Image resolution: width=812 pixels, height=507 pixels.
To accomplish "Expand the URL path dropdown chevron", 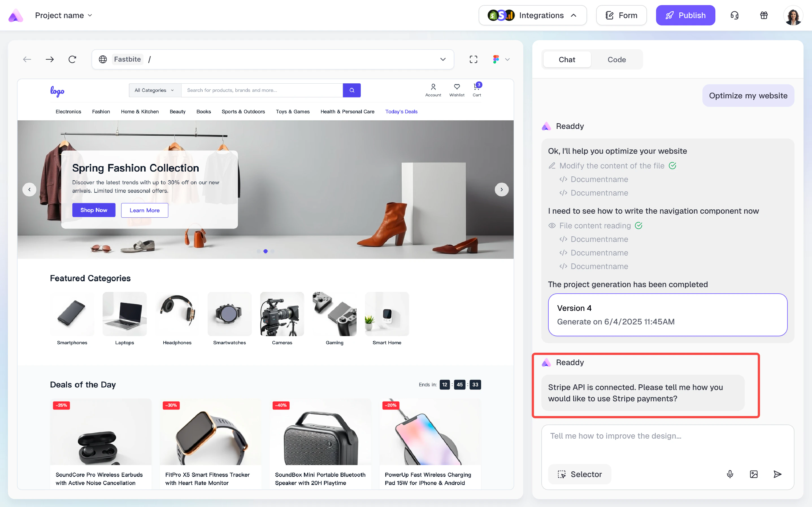I will (443, 59).
